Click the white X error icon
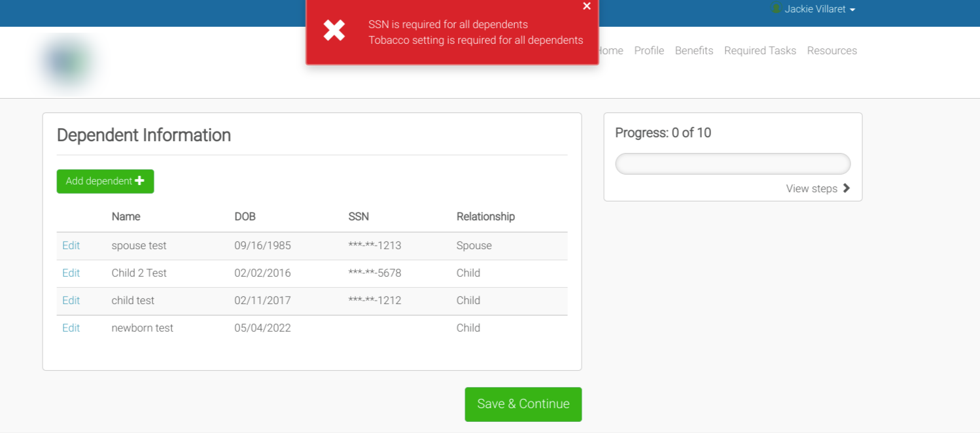Image resolution: width=980 pixels, height=433 pixels. pos(334,30)
